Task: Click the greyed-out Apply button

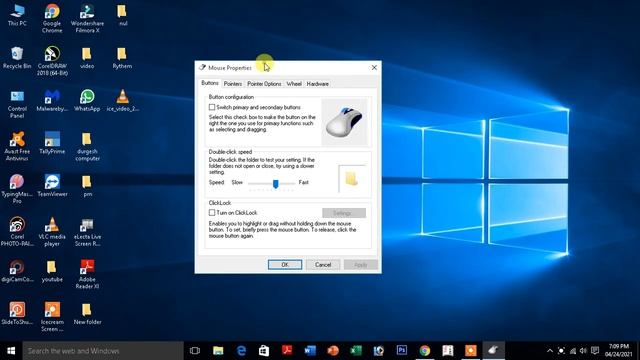Action: click(361, 265)
